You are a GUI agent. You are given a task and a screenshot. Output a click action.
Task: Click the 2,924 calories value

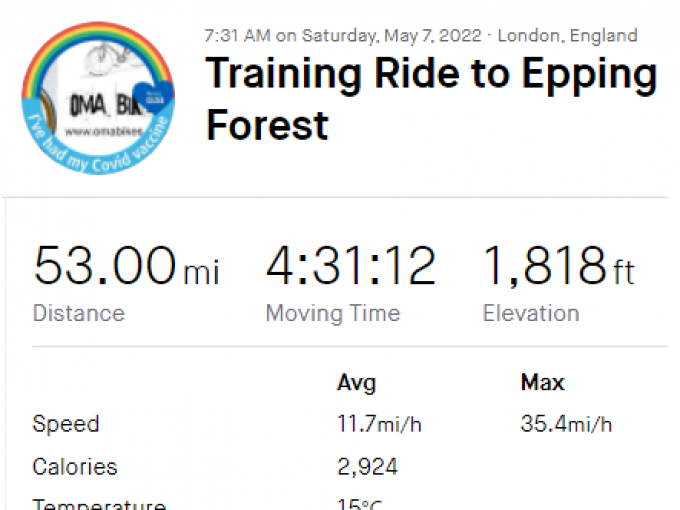pyautogui.click(x=367, y=467)
